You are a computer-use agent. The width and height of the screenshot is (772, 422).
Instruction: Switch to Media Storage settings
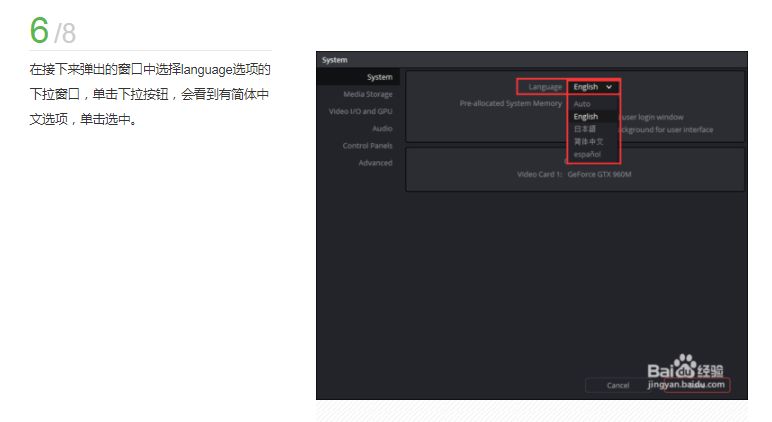click(x=368, y=94)
